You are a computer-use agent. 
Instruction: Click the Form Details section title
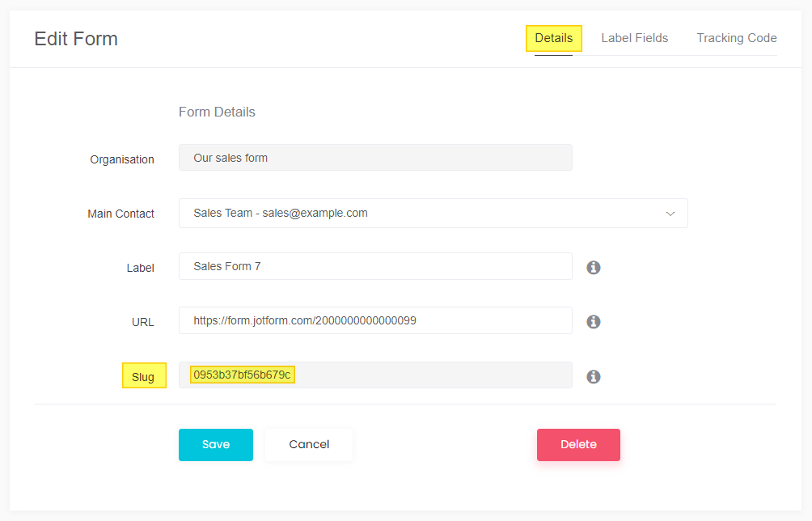pyautogui.click(x=217, y=112)
